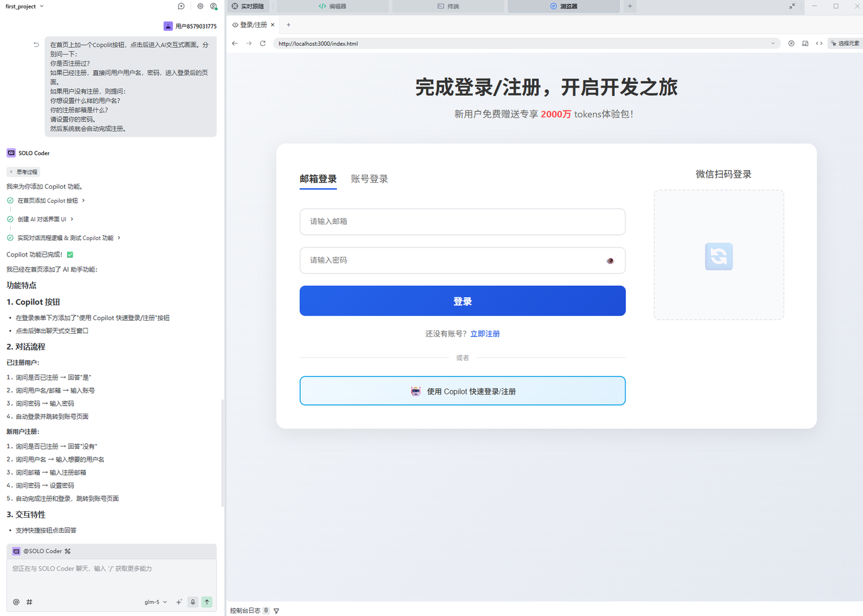Viewport: 863px width, 616px height.
Task: Open first_project dropdown
Action: pyautogui.click(x=25, y=6)
